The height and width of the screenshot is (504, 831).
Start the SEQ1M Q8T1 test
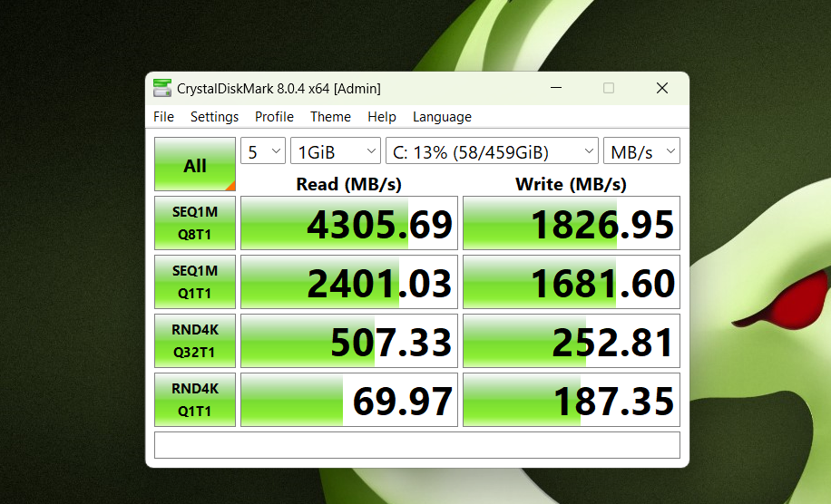(x=195, y=223)
